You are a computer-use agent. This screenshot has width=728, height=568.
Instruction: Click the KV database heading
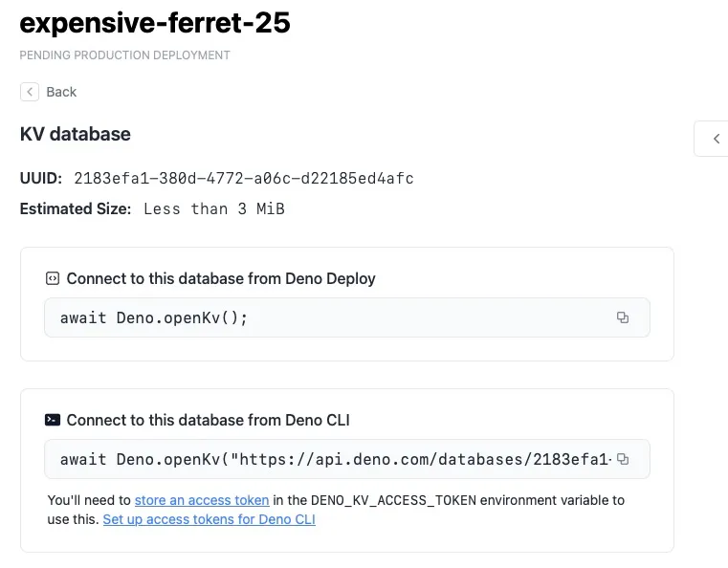click(x=76, y=134)
